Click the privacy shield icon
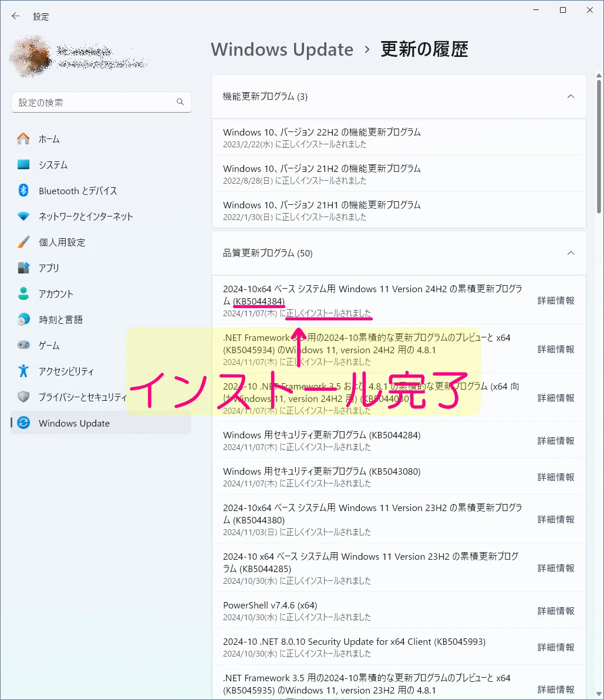 pos(23,397)
